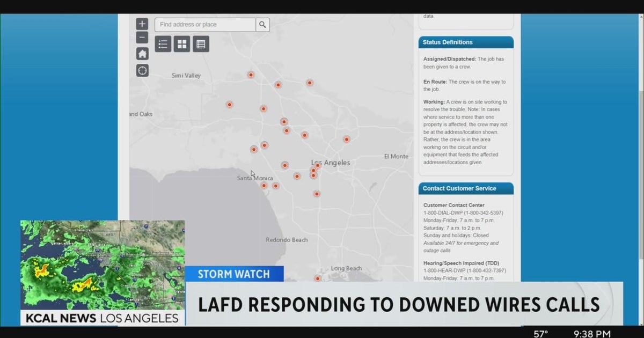Screen dimensions: 644x338
Task: Click the search magnifying glass icon
Action: click(x=262, y=24)
